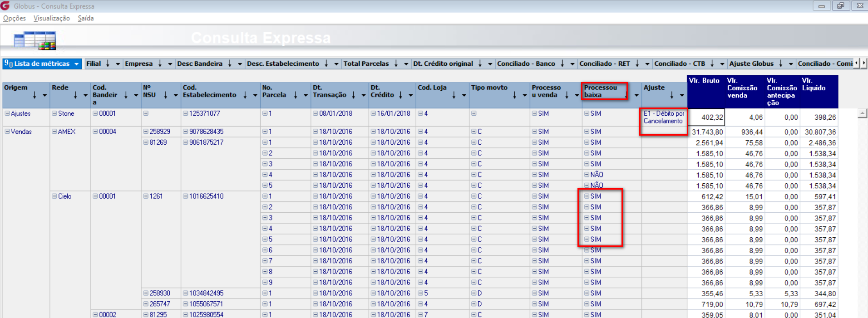Select the Vlr. Comissão antecipação header

(783, 92)
